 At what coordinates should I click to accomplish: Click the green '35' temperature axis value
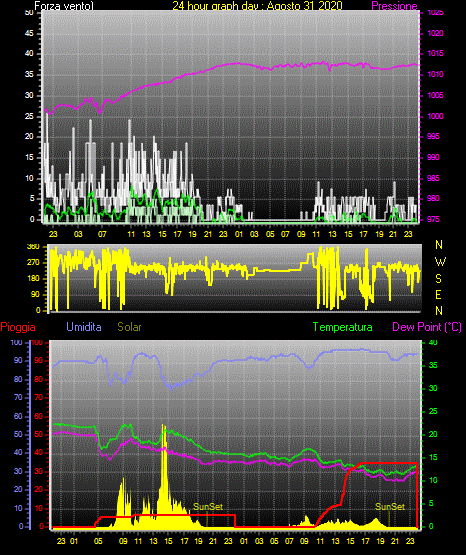pyautogui.click(x=433, y=365)
